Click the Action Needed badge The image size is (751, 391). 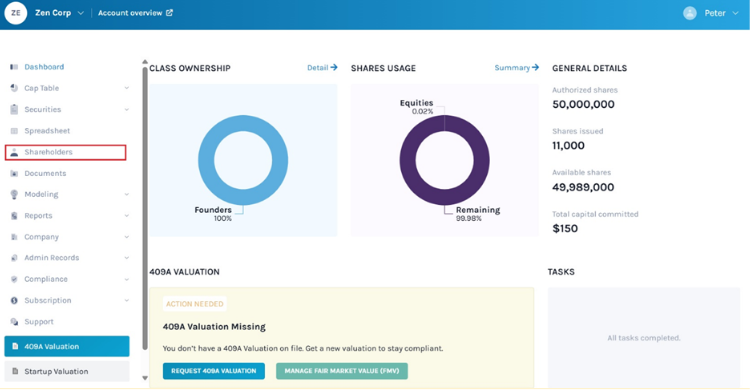(194, 304)
